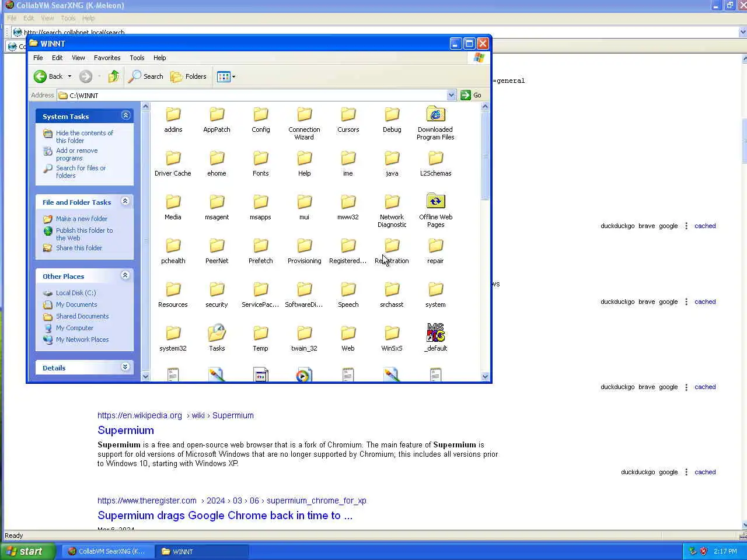The height and width of the screenshot is (560, 747).
Task: Click the Search toolbar button
Action: click(146, 76)
